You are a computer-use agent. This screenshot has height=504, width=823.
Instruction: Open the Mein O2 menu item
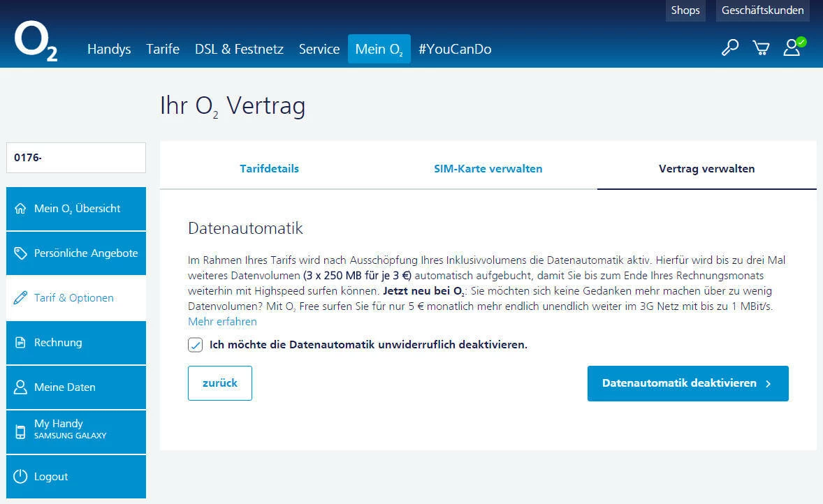pyautogui.click(x=379, y=49)
